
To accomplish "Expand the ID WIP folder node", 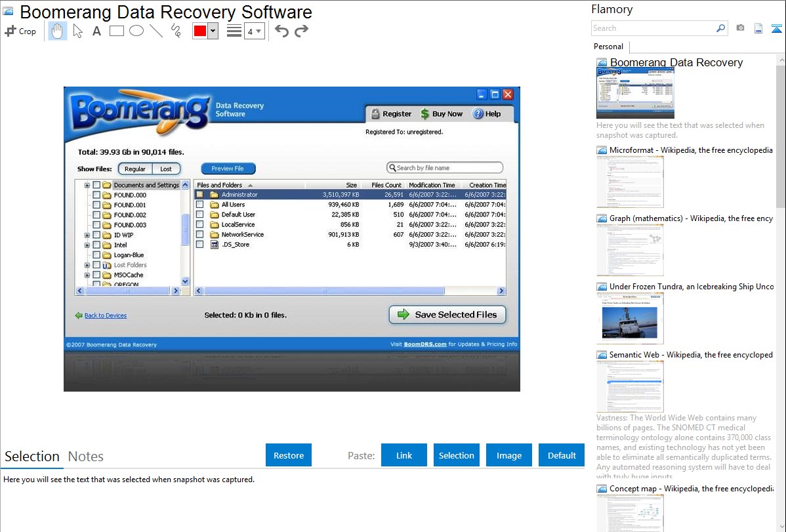I will [x=87, y=235].
